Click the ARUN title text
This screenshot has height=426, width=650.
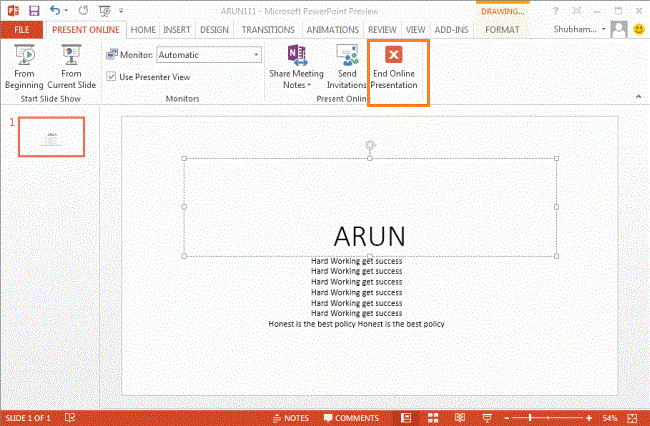[x=369, y=236]
